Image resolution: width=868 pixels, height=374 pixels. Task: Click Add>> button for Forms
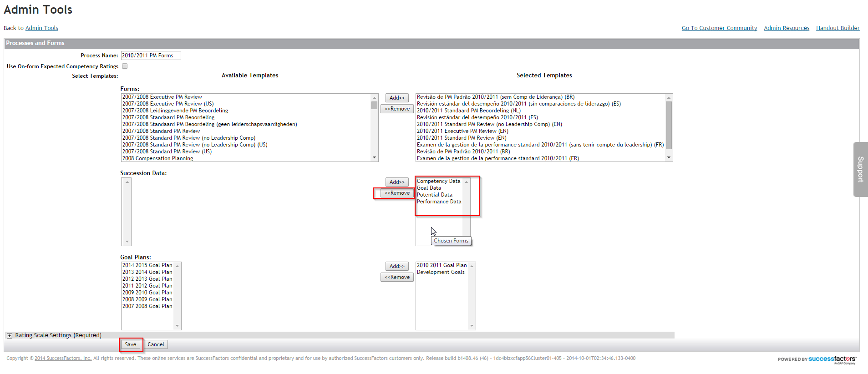pyautogui.click(x=397, y=98)
